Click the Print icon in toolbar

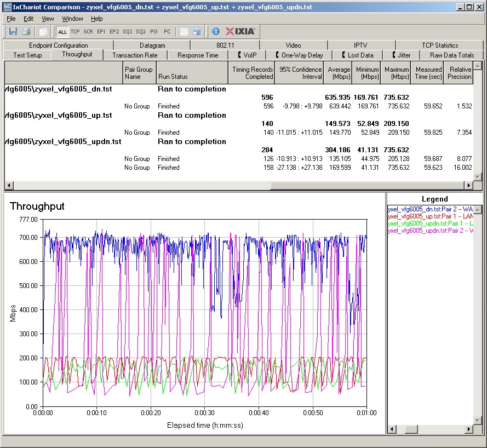(x=26, y=31)
